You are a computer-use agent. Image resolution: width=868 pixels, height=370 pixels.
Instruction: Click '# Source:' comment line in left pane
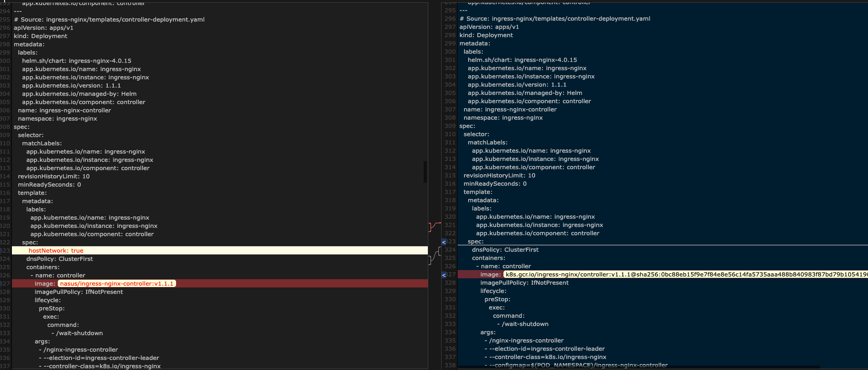tap(109, 20)
